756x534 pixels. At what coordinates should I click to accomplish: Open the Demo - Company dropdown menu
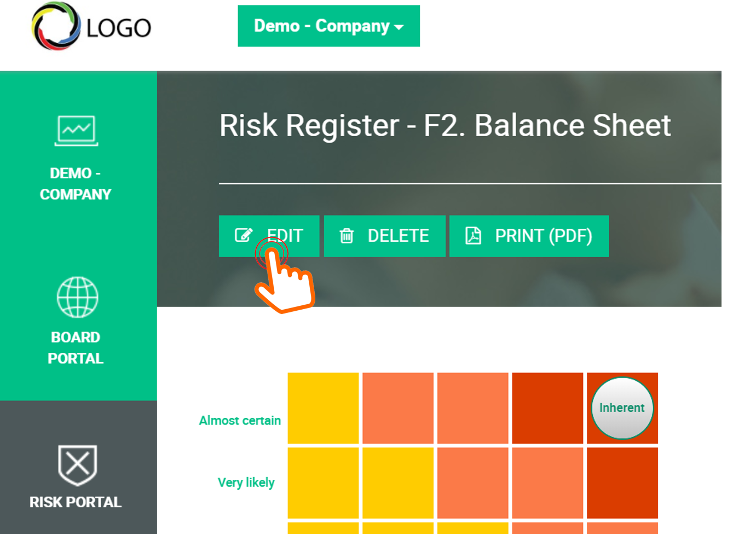pos(328,26)
